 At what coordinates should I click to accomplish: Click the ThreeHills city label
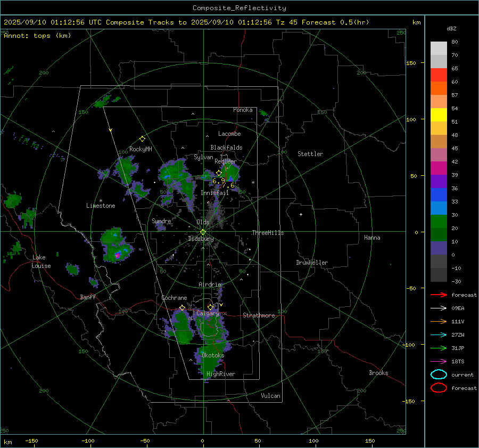pos(268,233)
